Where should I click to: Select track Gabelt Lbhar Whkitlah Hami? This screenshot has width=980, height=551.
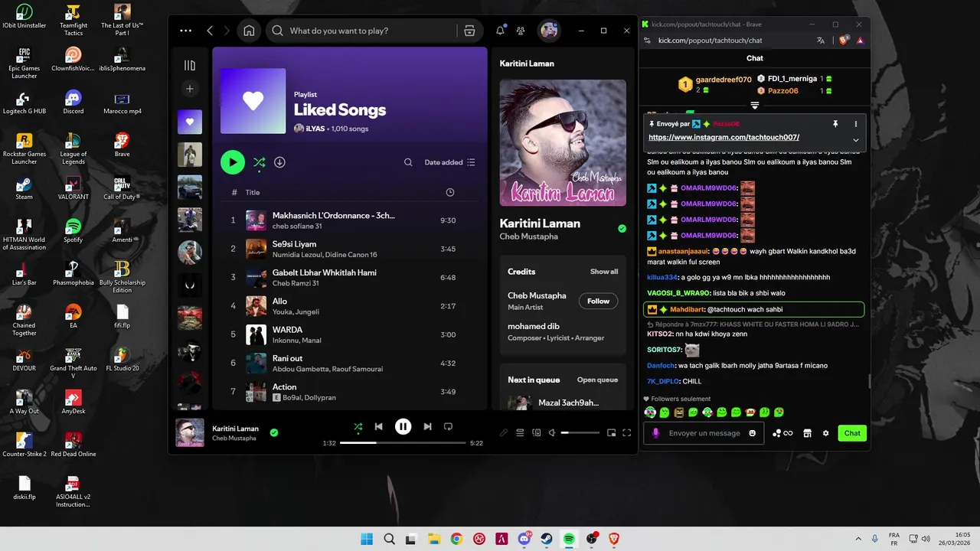tap(349, 277)
